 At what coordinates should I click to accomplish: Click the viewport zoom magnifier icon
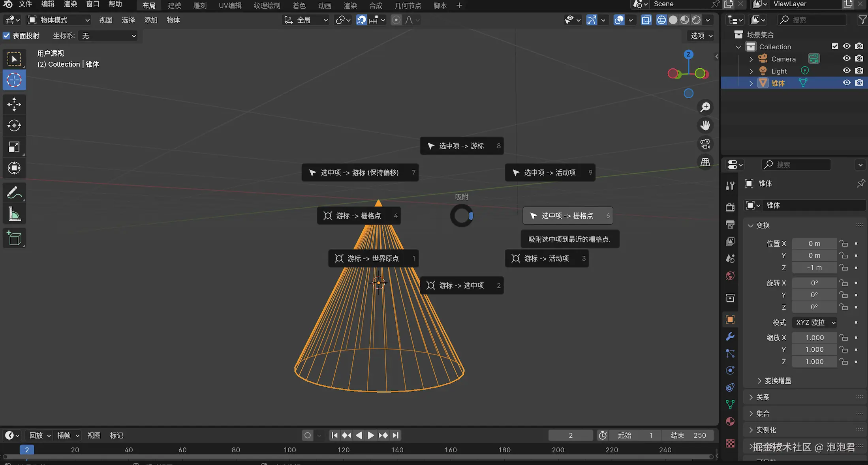click(705, 107)
